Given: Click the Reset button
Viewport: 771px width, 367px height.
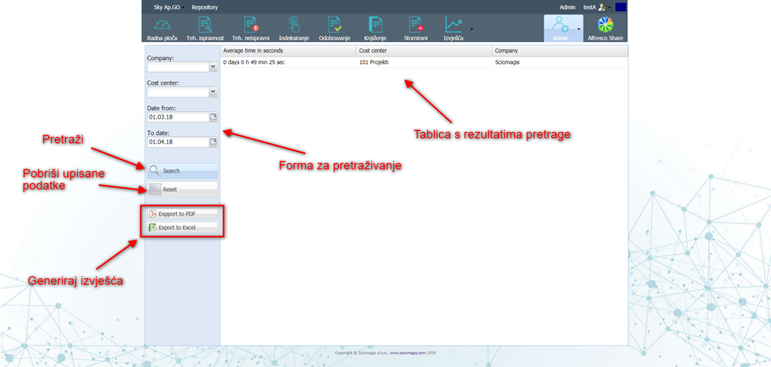Looking at the screenshot, I should [182, 189].
